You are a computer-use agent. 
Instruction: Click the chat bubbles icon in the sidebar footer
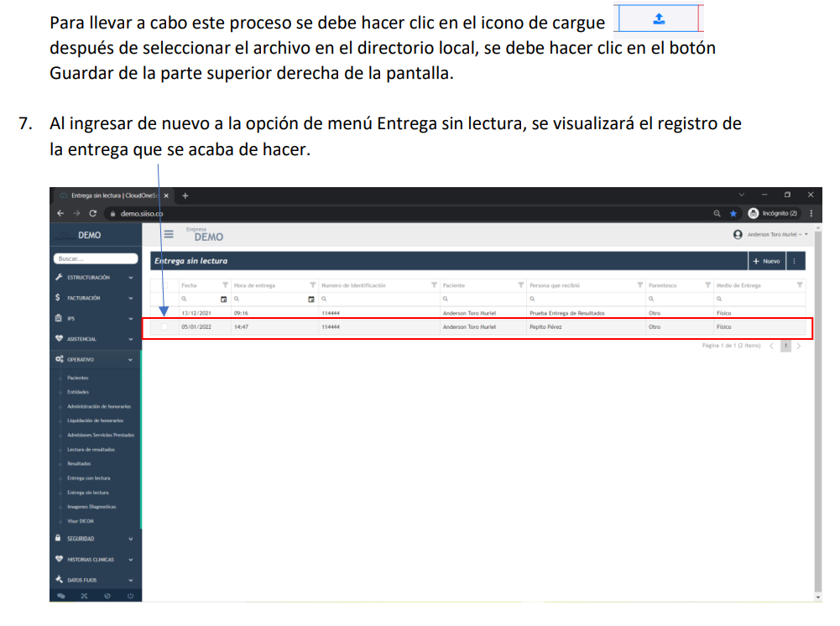(61, 596)
